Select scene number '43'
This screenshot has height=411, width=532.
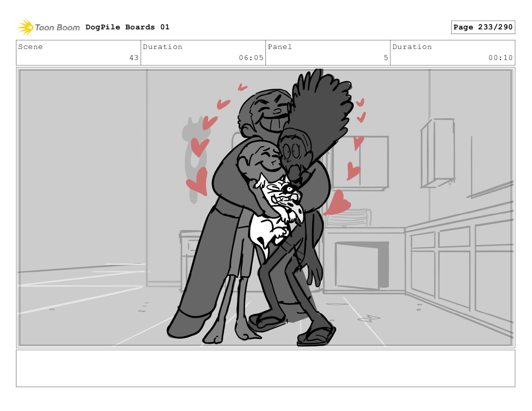pos(134,58)
